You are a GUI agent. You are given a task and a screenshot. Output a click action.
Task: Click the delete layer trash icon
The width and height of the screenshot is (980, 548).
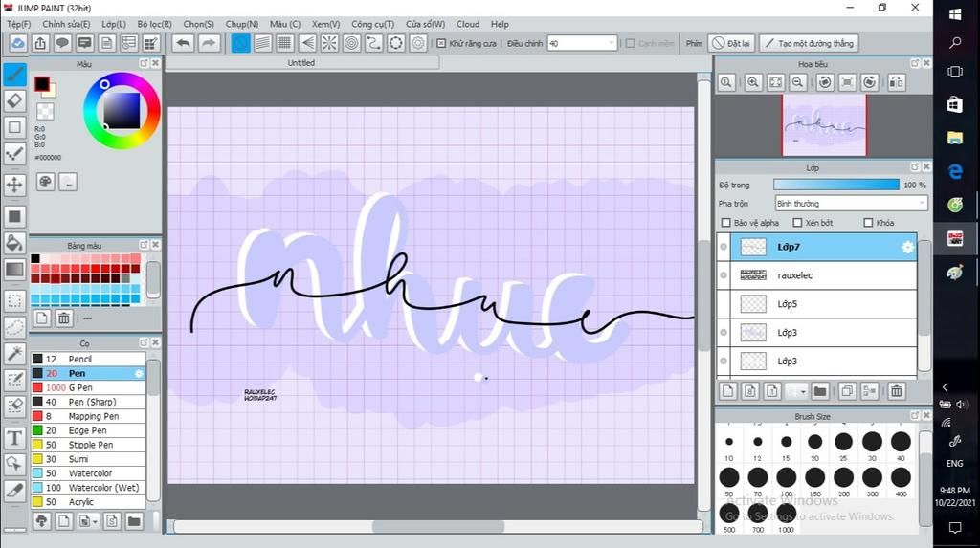[x=896, y=391]
